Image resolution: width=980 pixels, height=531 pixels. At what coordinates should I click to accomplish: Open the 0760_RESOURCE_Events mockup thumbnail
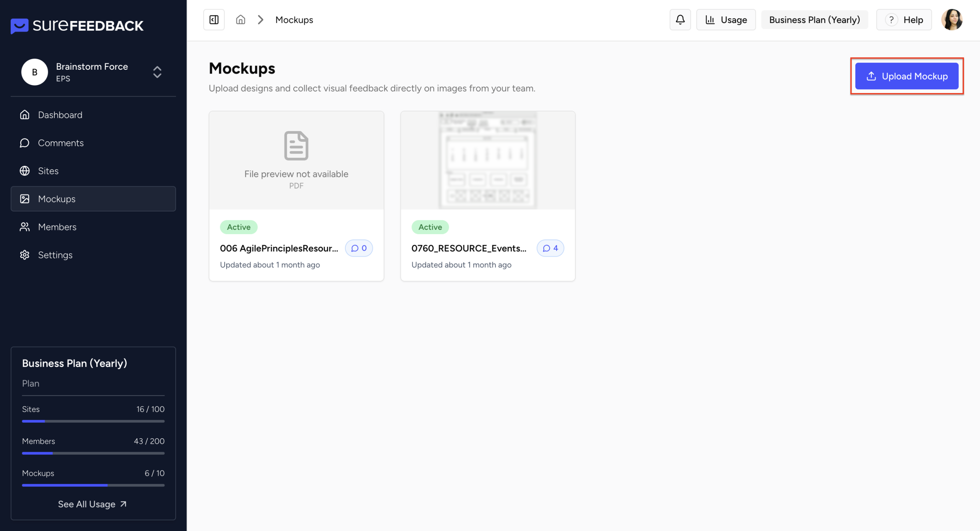[x=487, y=160]
